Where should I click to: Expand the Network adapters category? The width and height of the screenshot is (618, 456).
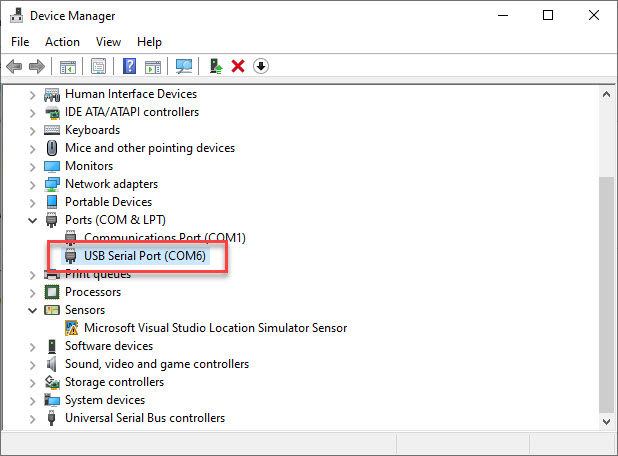pos(33,184)
